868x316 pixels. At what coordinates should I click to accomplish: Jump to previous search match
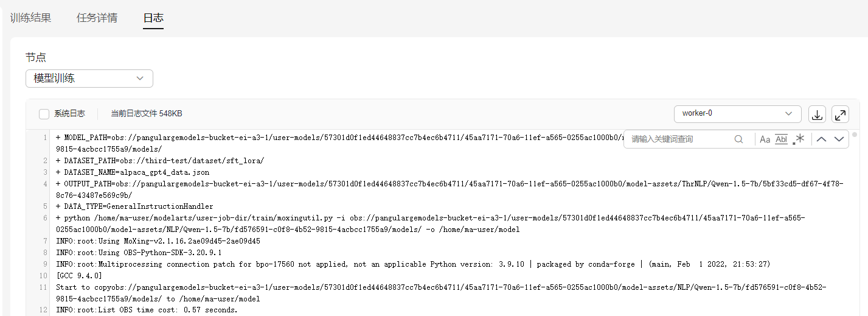coord(821,139)
